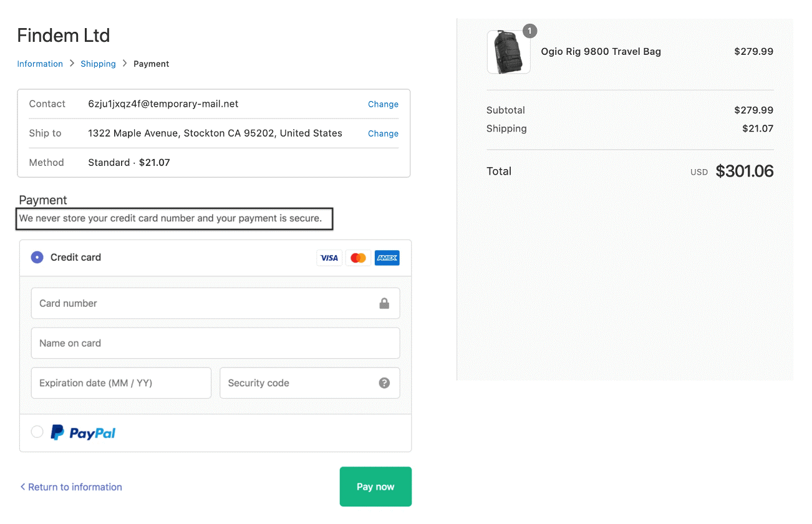
Task: Click the Standard · $21.07 method text
Action: tap(129, 162)
